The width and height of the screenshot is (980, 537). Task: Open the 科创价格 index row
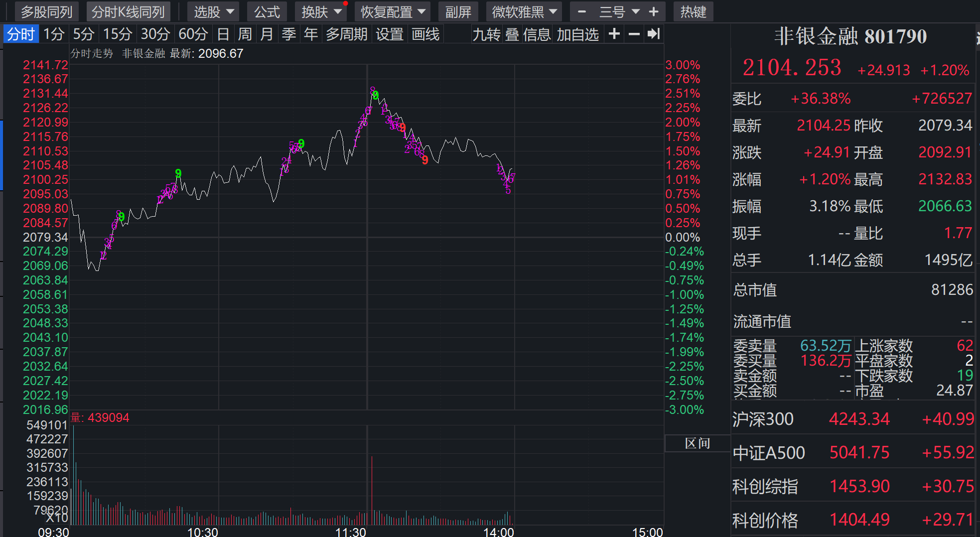852,520
